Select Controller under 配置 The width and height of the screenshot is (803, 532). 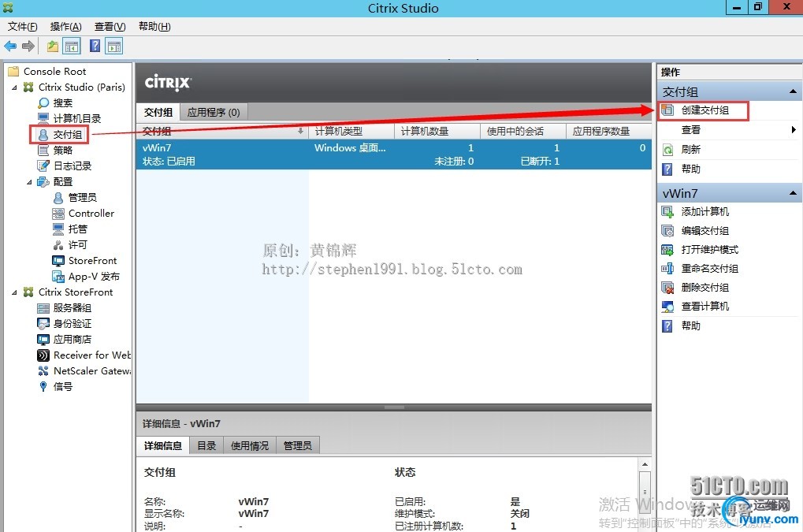click(x=91, y=214)
